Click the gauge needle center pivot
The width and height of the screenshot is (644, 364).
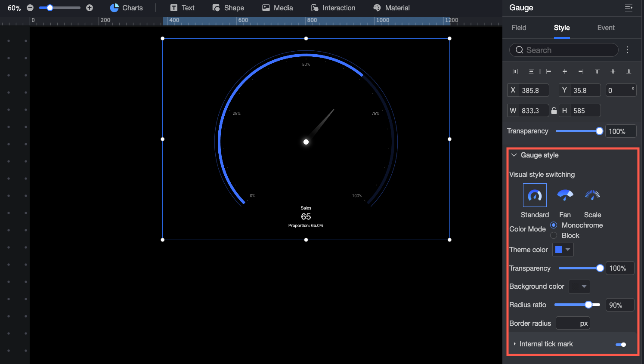click(x=306, y=142)
